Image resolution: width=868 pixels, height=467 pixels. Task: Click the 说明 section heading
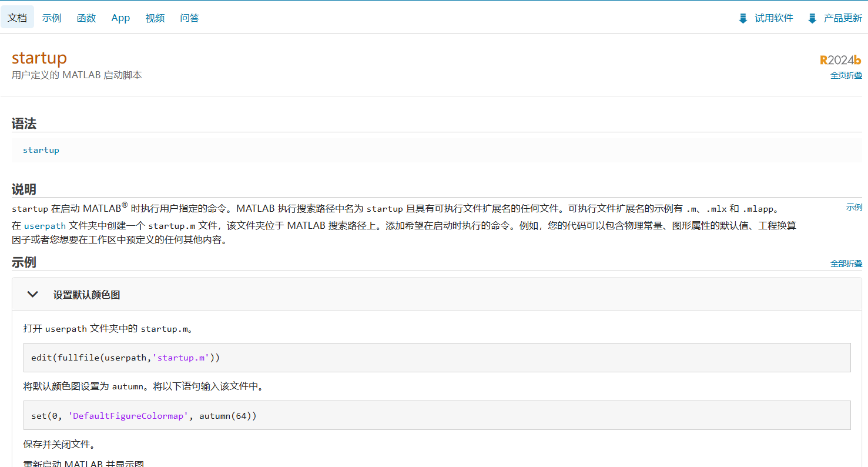pyautogui.click(x=24, y=189)
